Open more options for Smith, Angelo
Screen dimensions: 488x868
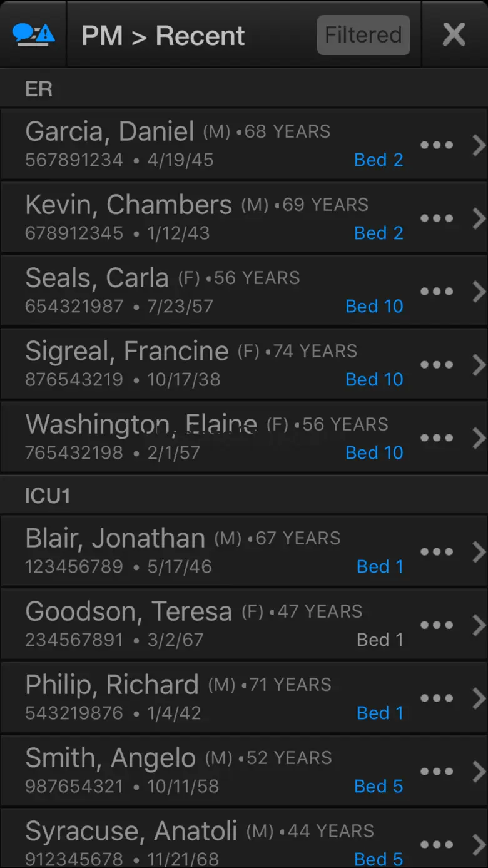(437, 772)
